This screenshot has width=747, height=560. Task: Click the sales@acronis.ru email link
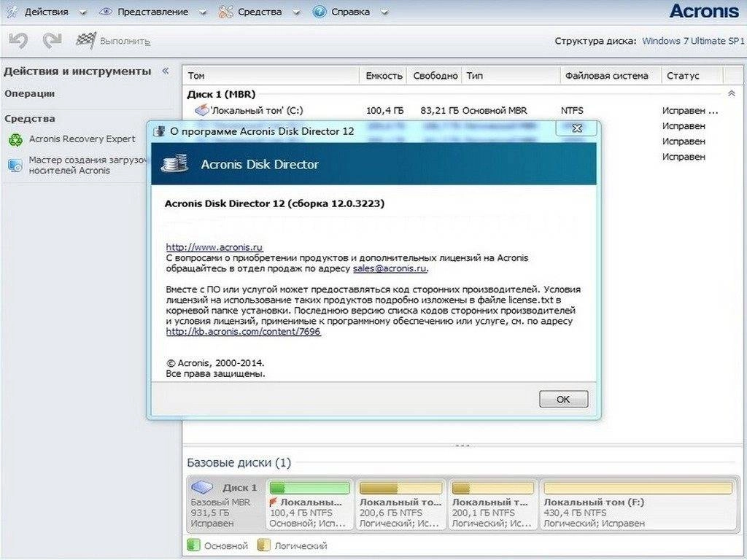[390, 268]
